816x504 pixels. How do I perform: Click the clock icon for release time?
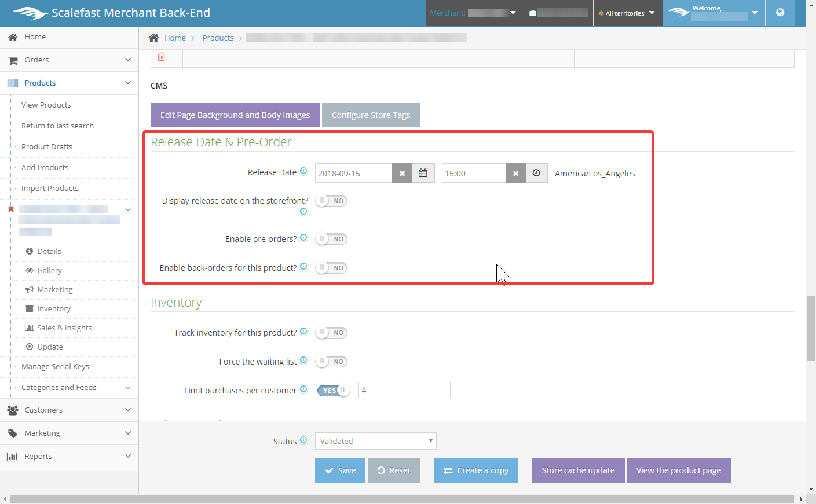(x=536, y=173)
